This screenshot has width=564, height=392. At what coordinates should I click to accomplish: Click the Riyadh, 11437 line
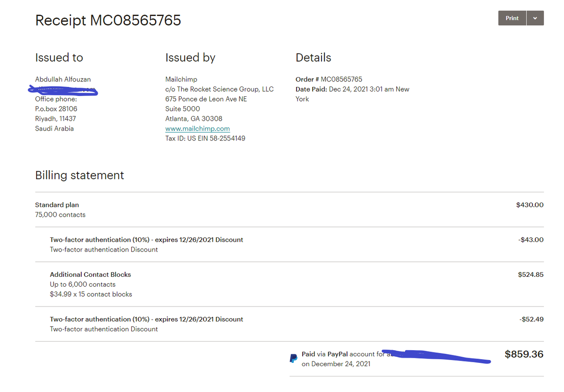click(x=55, y=118)
